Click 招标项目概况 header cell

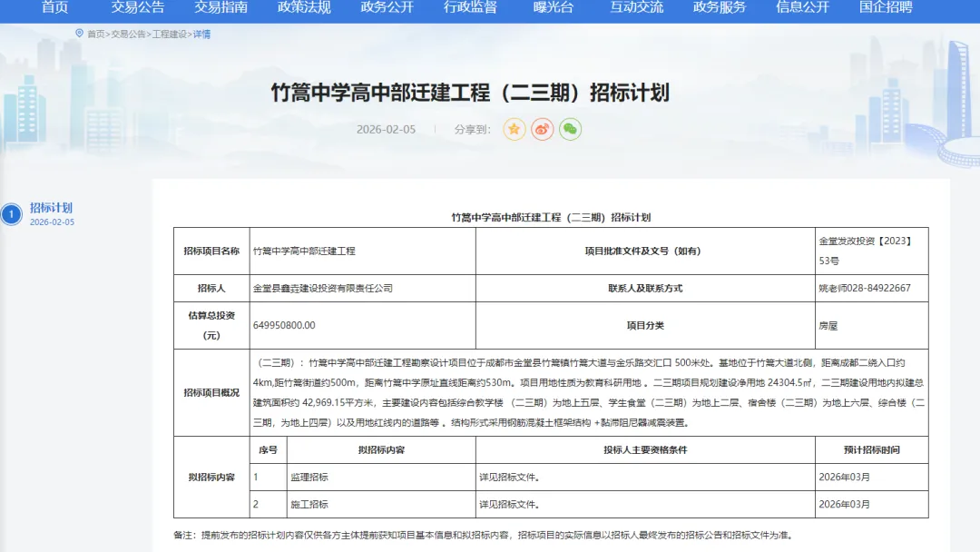pyautogui.click(x=211, y=392)
